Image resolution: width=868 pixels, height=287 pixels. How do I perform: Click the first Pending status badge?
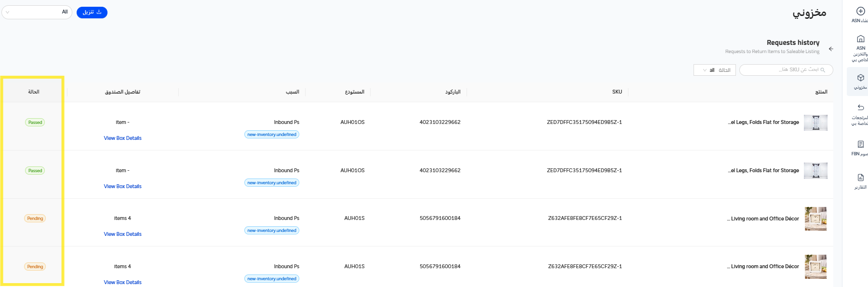pos(35,219)
